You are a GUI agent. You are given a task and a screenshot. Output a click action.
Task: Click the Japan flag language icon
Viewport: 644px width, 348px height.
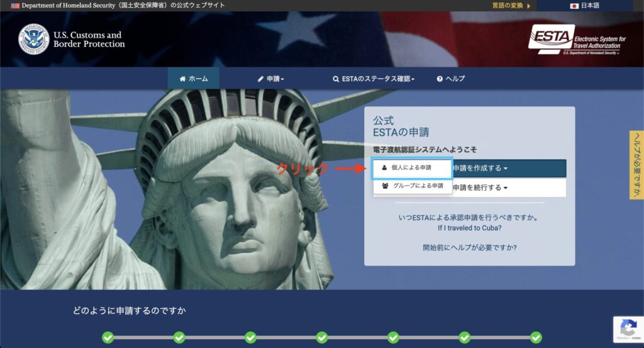point(574,6)
